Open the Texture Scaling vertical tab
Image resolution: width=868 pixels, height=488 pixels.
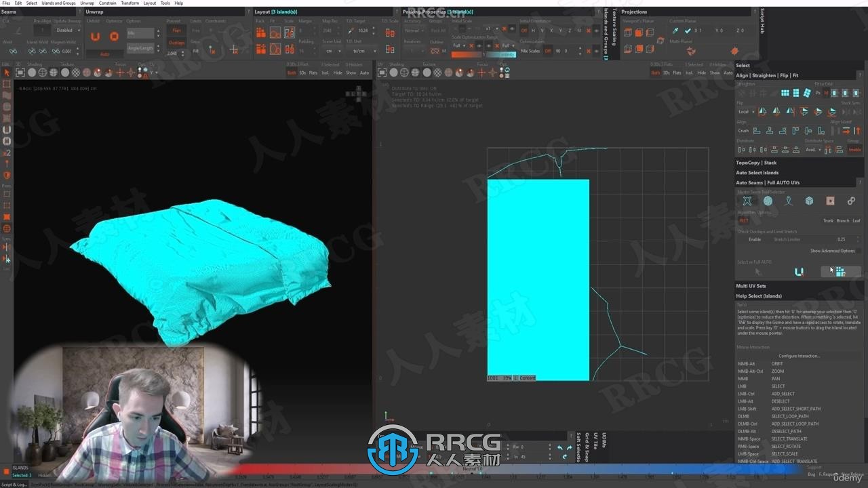[x=614, y=28]
